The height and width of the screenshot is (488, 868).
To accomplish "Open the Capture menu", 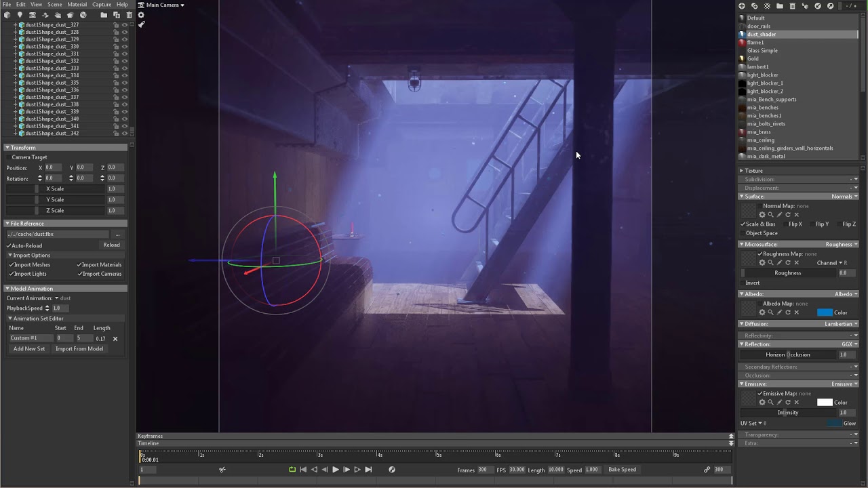I will pyautogui.click(x=102, y=5).
